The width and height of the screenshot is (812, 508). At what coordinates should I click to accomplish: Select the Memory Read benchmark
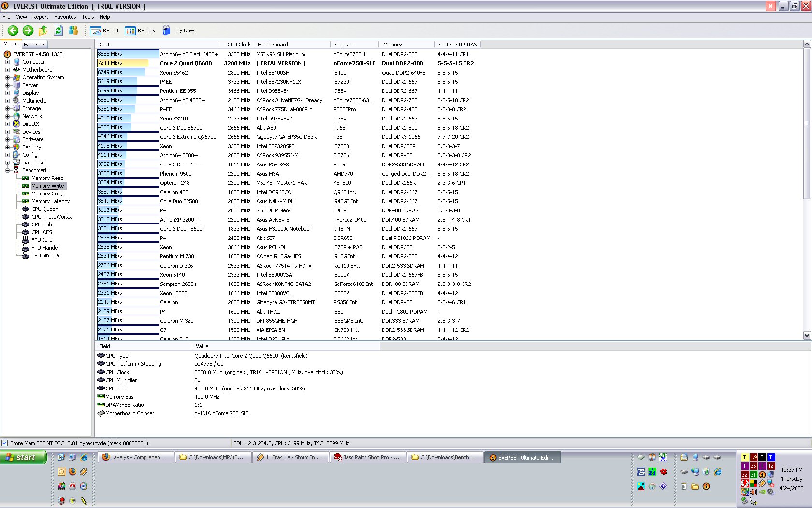click(x=47, y=178)
